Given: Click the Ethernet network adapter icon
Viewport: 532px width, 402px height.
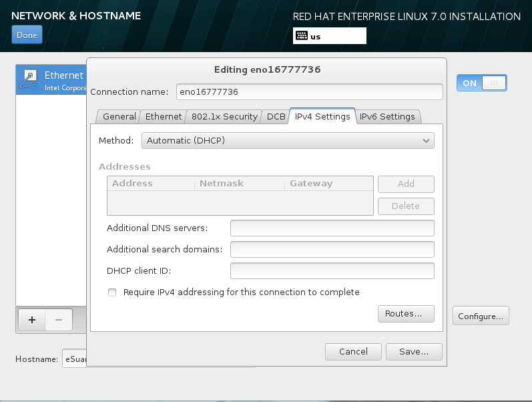Looking at the screenshot, I should pyautogui.click(x=30, y=79).
